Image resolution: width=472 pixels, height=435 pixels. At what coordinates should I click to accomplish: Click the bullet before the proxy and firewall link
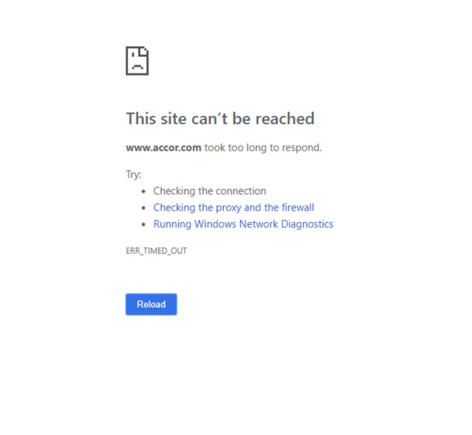coord(144,208)
